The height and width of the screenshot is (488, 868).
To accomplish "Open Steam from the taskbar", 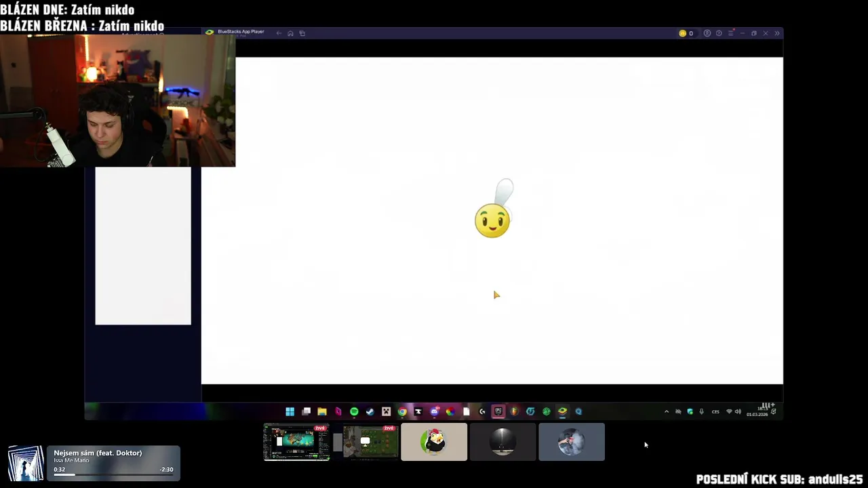I will coord(370,411).
